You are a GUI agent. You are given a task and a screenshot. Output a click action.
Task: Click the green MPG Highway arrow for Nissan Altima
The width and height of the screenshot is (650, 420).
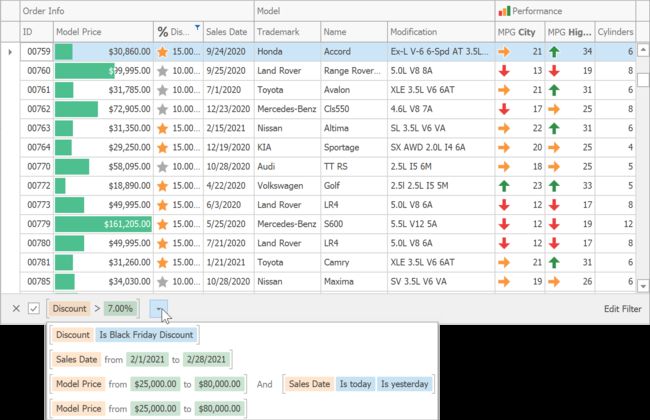(x=554, y=128)
